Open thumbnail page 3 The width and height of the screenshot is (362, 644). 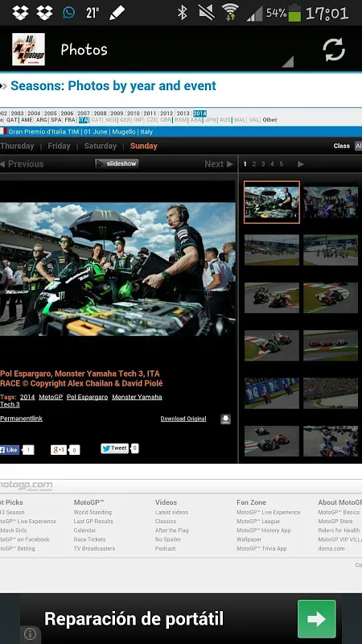pos(263,164)
